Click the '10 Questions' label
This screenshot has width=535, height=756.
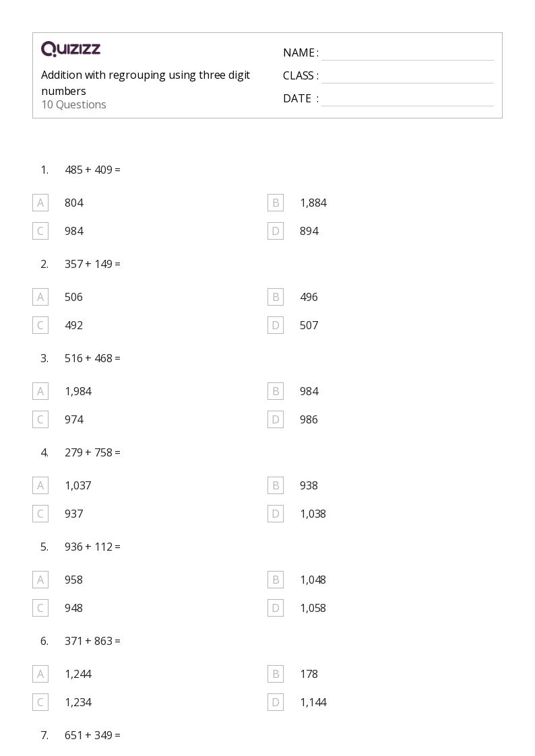tap(73, 104)
